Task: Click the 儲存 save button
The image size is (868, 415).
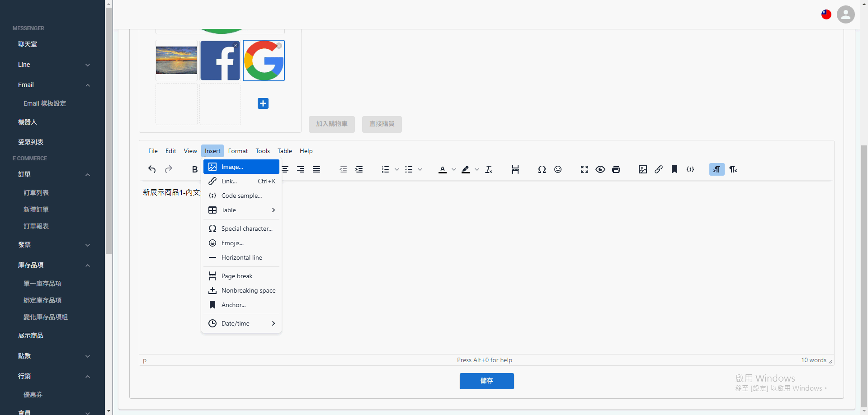Action: click(487, 381)
